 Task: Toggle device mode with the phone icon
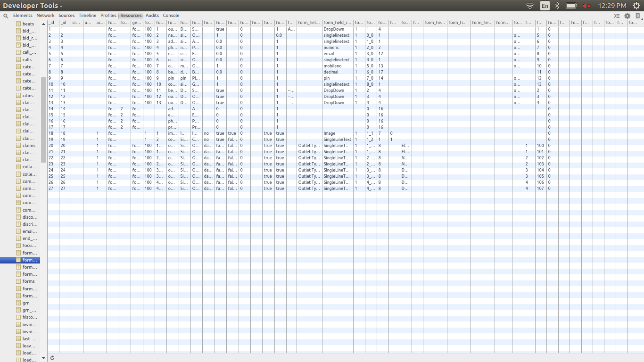[637, 15]
